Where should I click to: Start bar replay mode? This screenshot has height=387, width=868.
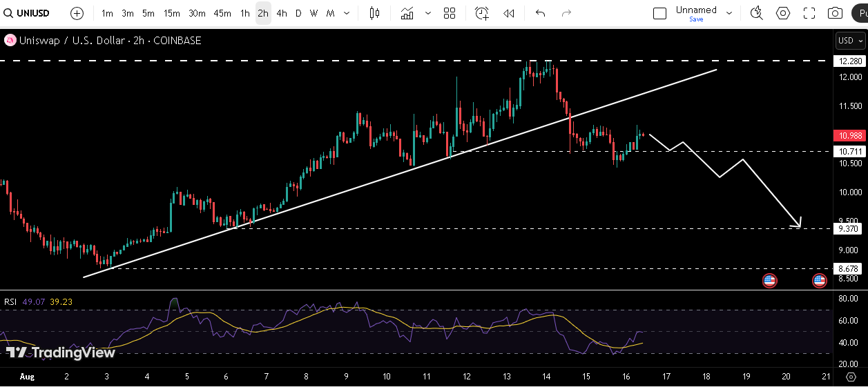[509, 13]
